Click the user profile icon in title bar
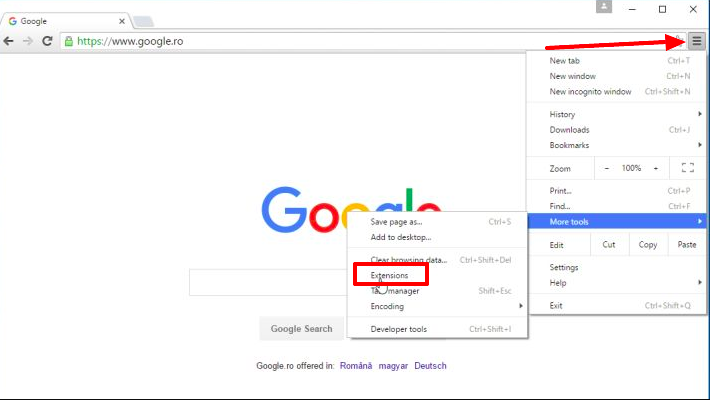710x400 pixels. pyautogui.click(x=603, y=8)
